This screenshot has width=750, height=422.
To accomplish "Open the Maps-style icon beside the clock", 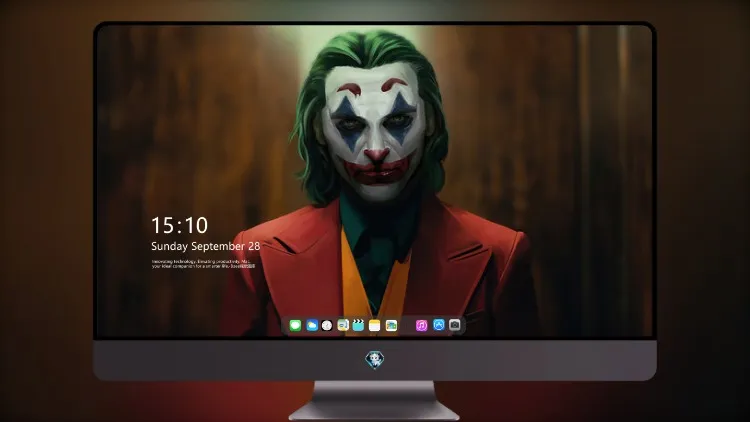I will (x=343, y=325).
